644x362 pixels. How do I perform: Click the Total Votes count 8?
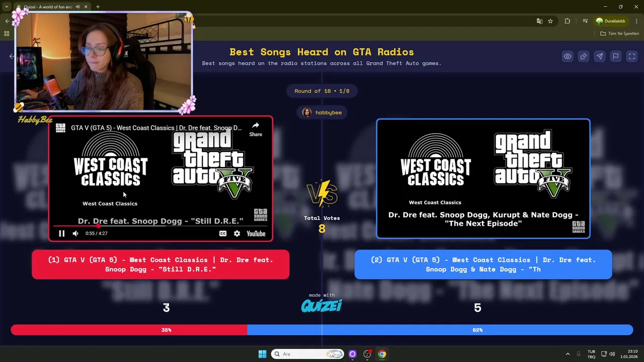coord(322,229)
